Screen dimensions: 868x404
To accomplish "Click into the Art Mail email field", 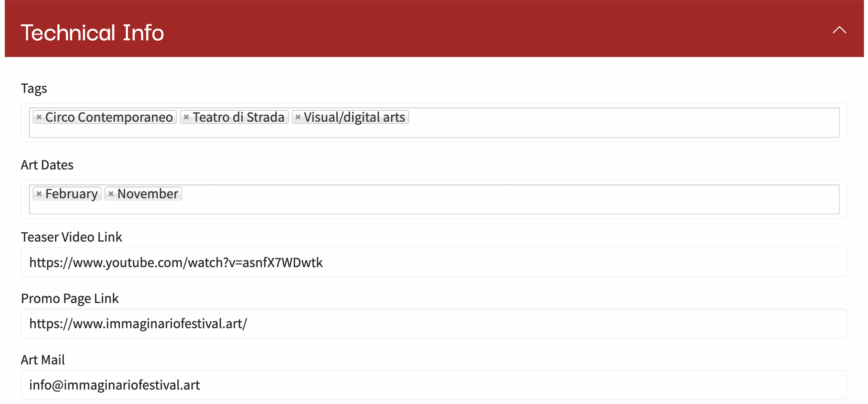I will (434, 385).
